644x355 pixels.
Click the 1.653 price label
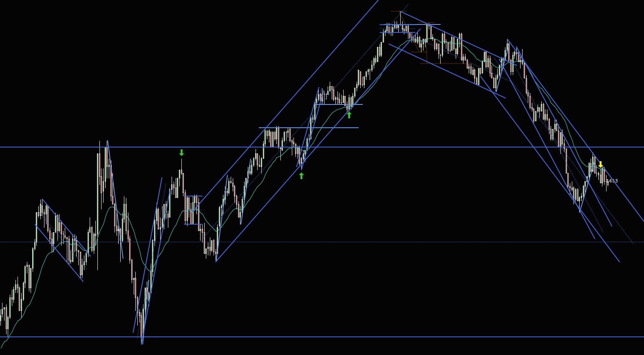click(612, 181)
